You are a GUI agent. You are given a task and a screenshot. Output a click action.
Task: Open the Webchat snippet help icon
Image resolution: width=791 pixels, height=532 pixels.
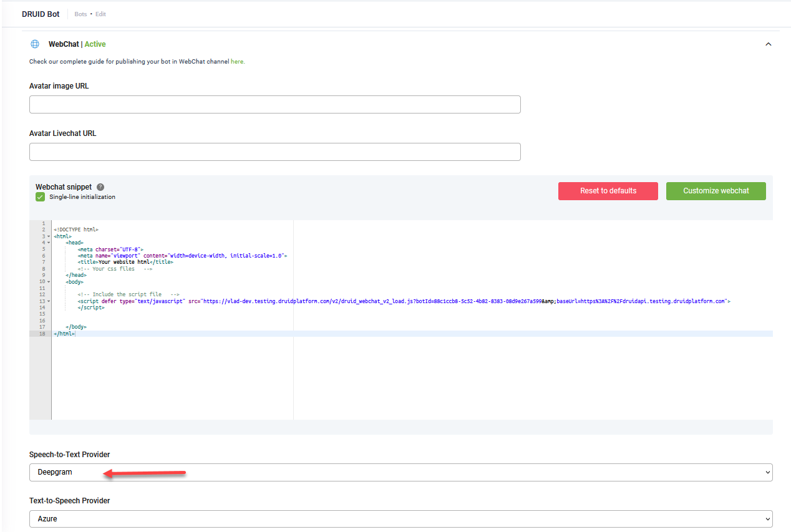[x=100, y=187]
